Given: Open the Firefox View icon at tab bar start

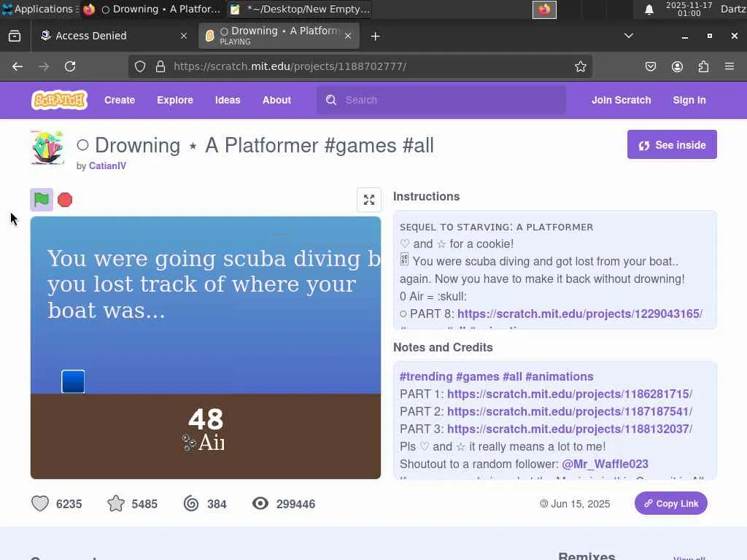Looking at the screenshot, I should (x=15, y=36).
